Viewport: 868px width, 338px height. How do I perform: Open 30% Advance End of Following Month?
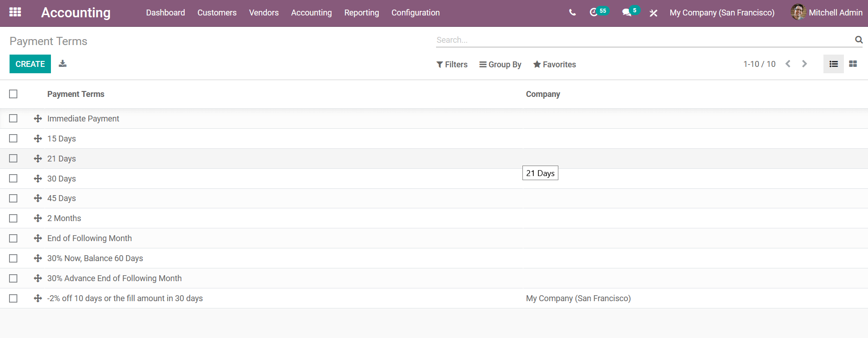pos(115,278)
